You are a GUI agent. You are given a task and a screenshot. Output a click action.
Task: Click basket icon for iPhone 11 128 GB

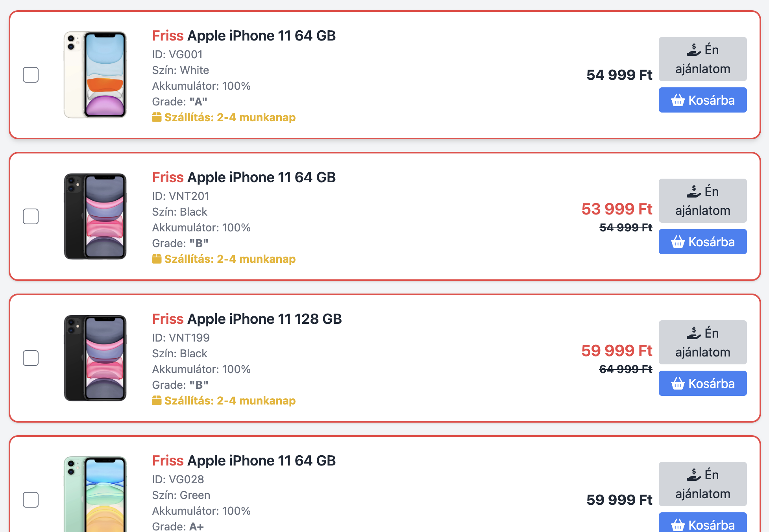coord(678,384)
